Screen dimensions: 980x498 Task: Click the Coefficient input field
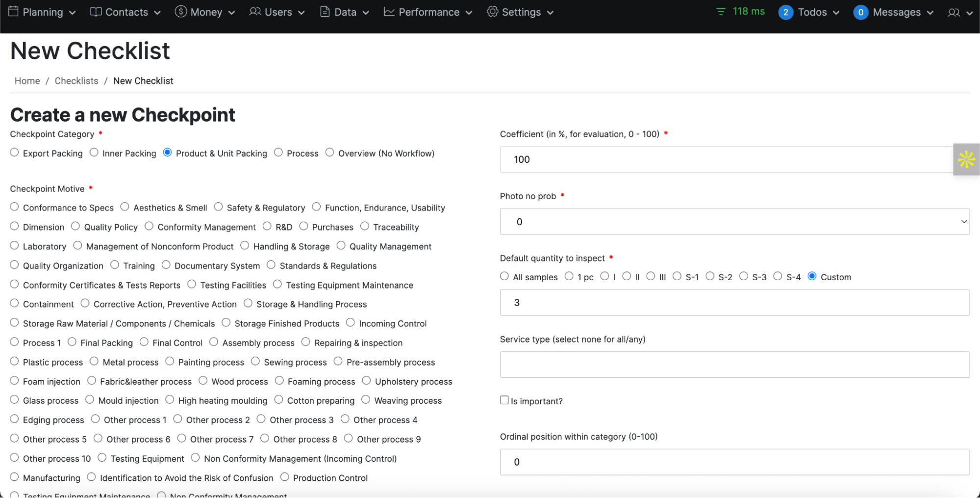click(x=726, y=159)
